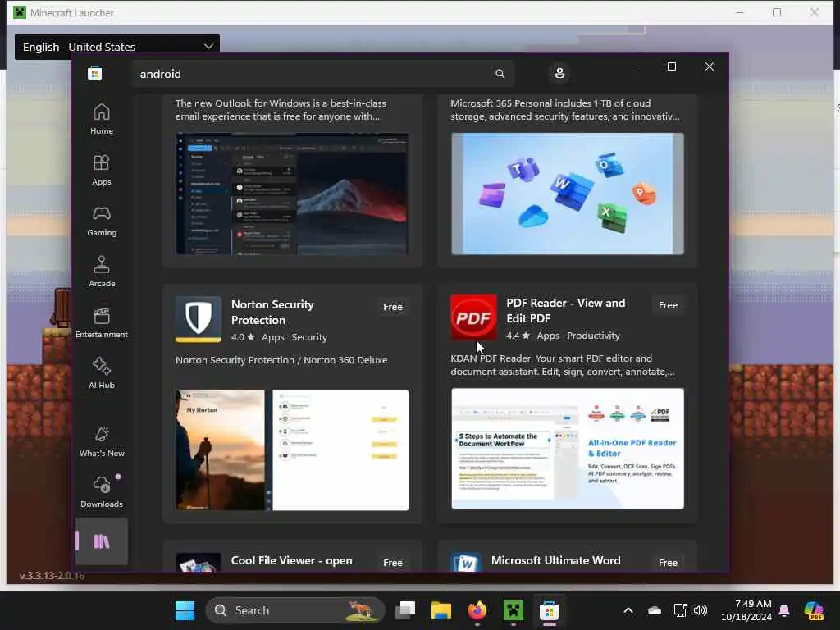
Task: Click Productivity category text under PDF Reader
Action: 593,336
